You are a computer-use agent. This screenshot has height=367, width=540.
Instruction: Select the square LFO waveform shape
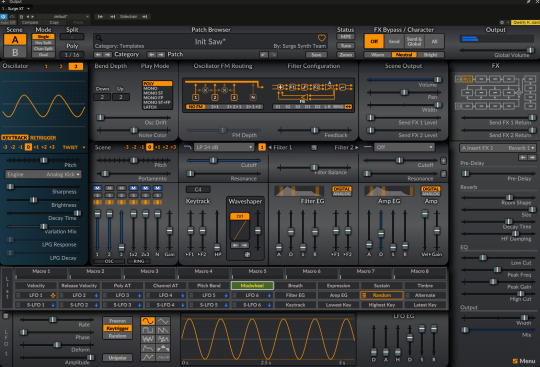click(x=147, y=330)
